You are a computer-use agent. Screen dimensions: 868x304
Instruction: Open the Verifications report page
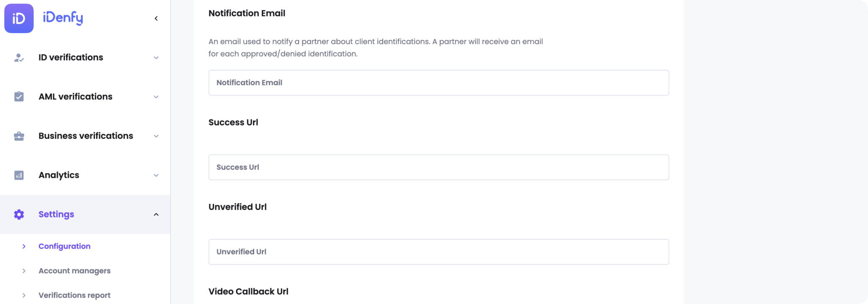click(x=74, y=295)
